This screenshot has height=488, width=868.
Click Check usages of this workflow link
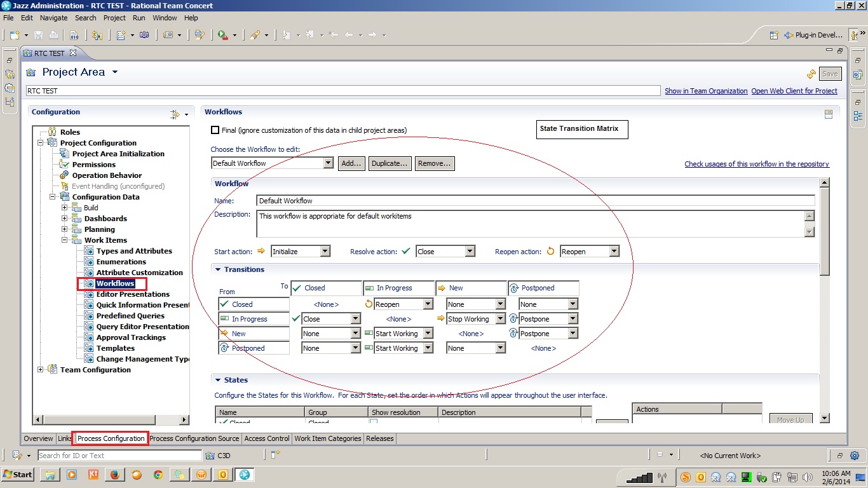[x=757, y=164]
